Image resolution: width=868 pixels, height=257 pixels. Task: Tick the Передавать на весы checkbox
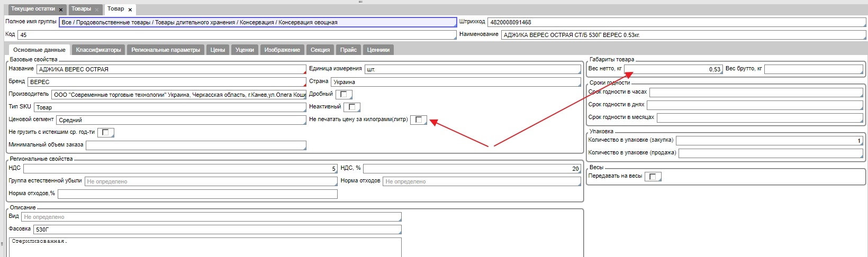click(653, 177)
